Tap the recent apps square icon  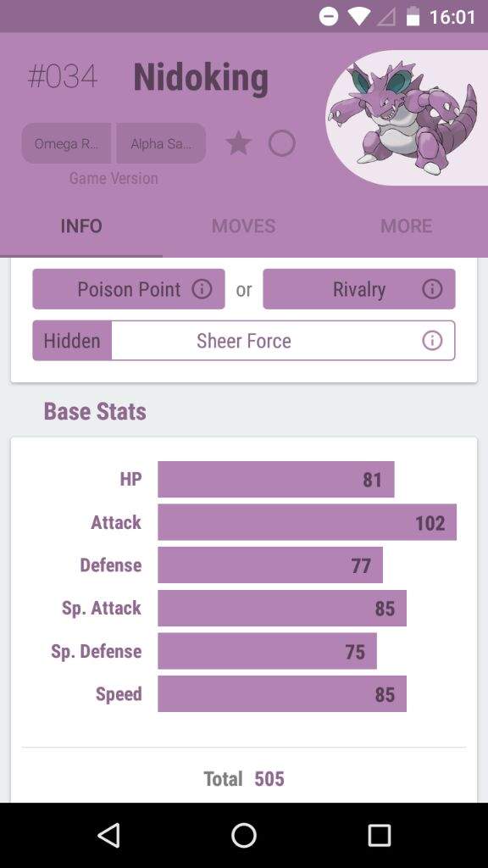coord(380,835)
